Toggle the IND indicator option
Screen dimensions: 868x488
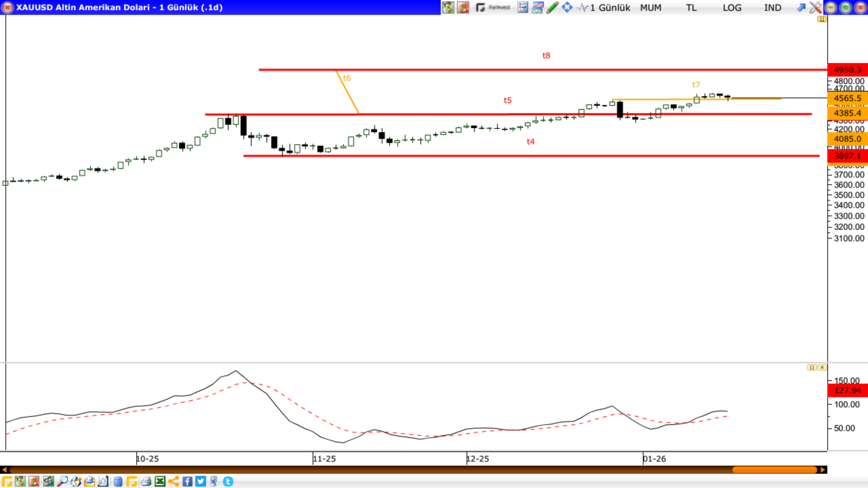click(x=772, y=8)
